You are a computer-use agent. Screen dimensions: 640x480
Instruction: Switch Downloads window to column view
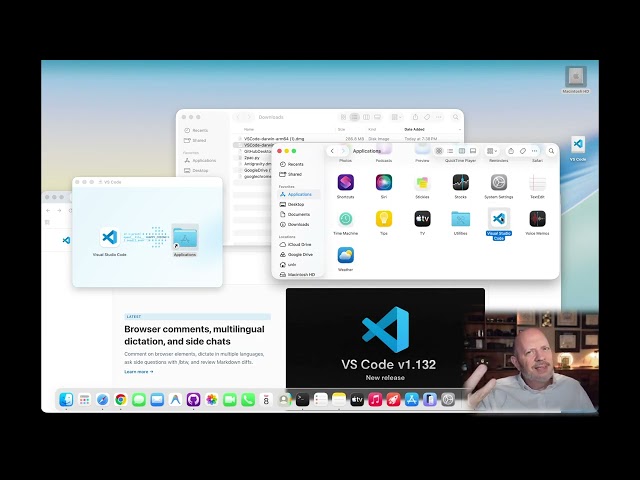[366, 117]
